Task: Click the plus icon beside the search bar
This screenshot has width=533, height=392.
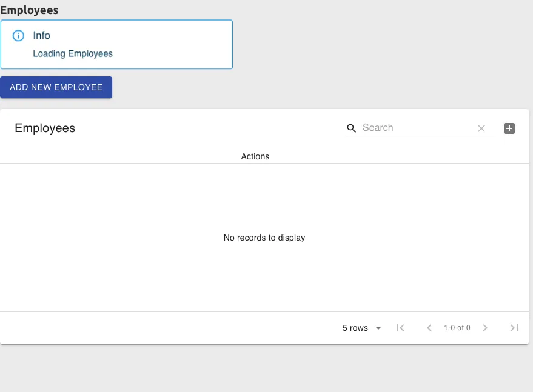Action: (509, 128)
